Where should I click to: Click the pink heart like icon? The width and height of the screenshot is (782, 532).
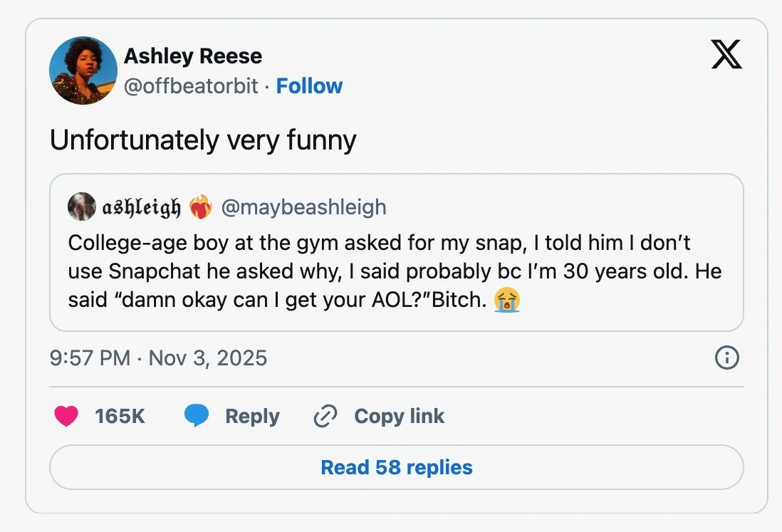(66, 416)
